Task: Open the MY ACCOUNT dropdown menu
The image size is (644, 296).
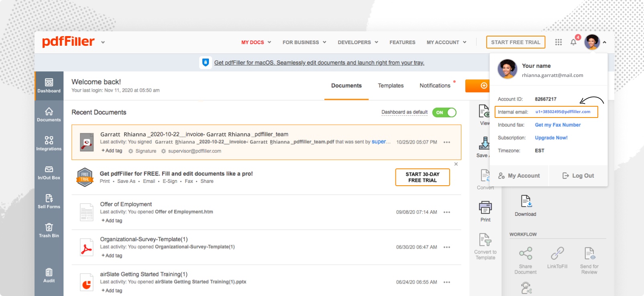Action: click(x=446, y=42)
